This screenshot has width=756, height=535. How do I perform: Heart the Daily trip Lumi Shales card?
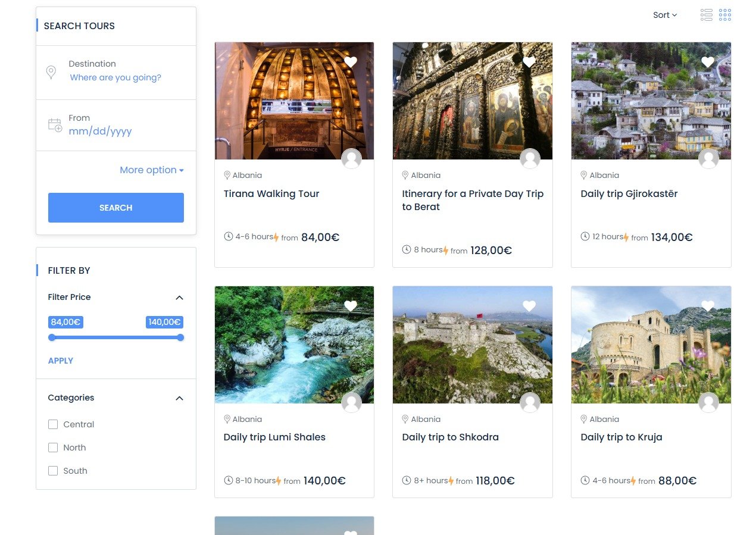351,306
